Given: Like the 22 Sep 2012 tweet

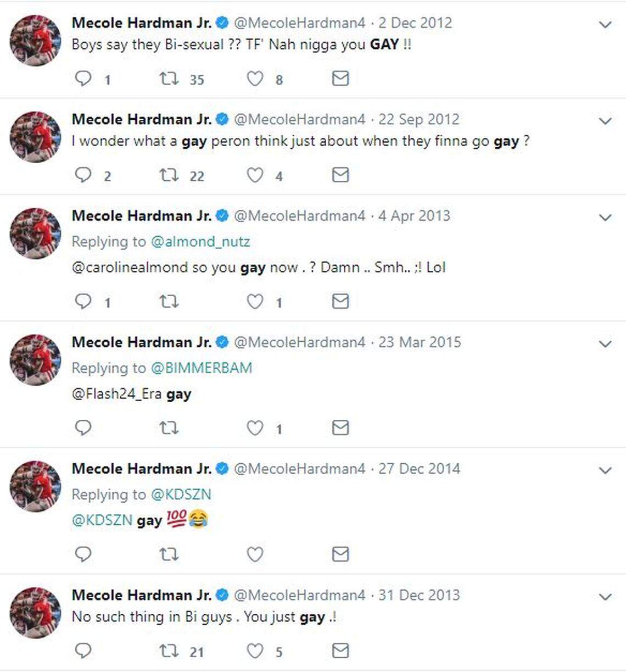Looking at the screenshot, I should [254, 175].
